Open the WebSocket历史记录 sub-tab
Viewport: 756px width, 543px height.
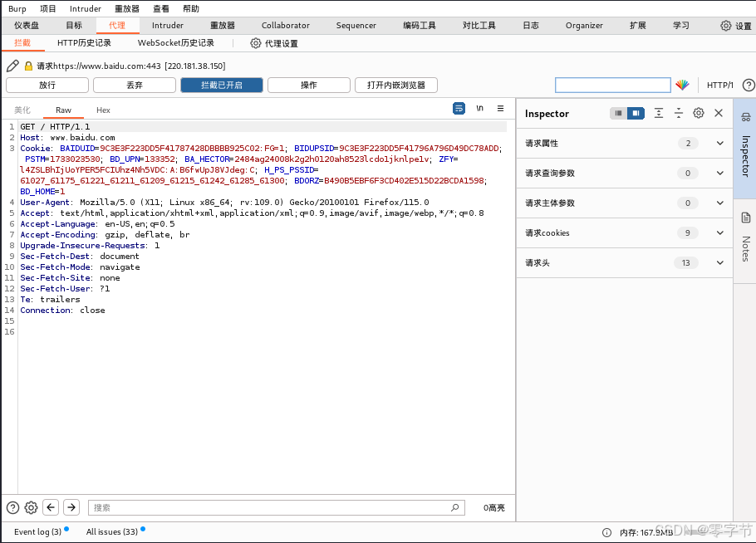[x=176, y=43]
